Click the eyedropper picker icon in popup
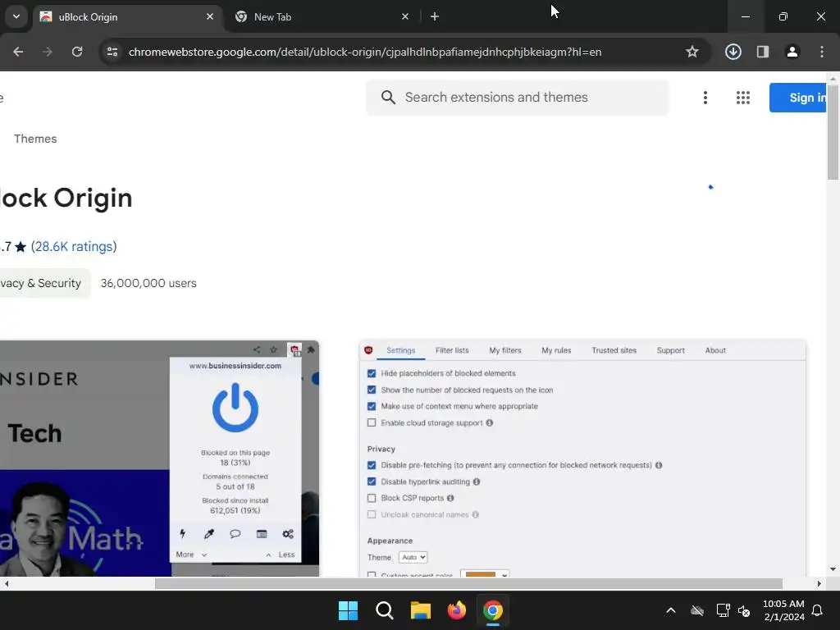Screen dimensions: 840x630 (209, 533)
